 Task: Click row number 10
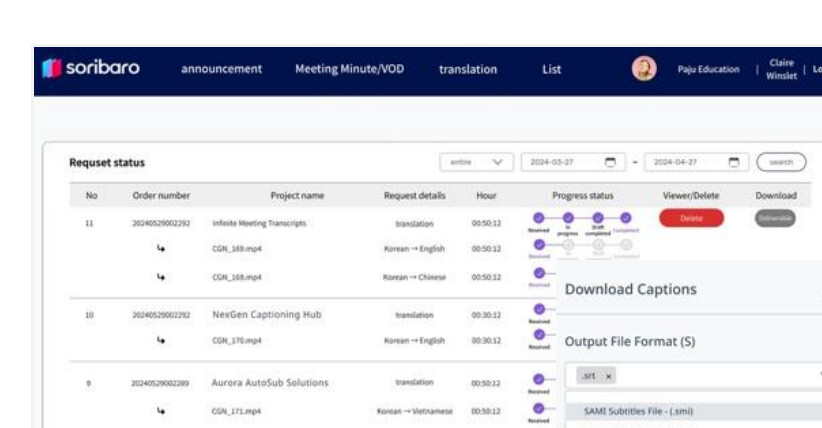coord(89,315)
